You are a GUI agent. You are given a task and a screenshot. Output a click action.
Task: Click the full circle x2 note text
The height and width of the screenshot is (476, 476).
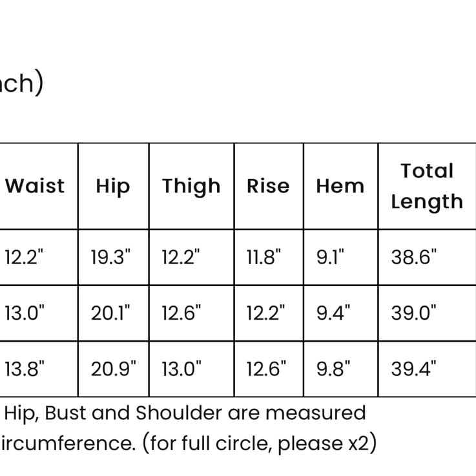tap(260, 443)
